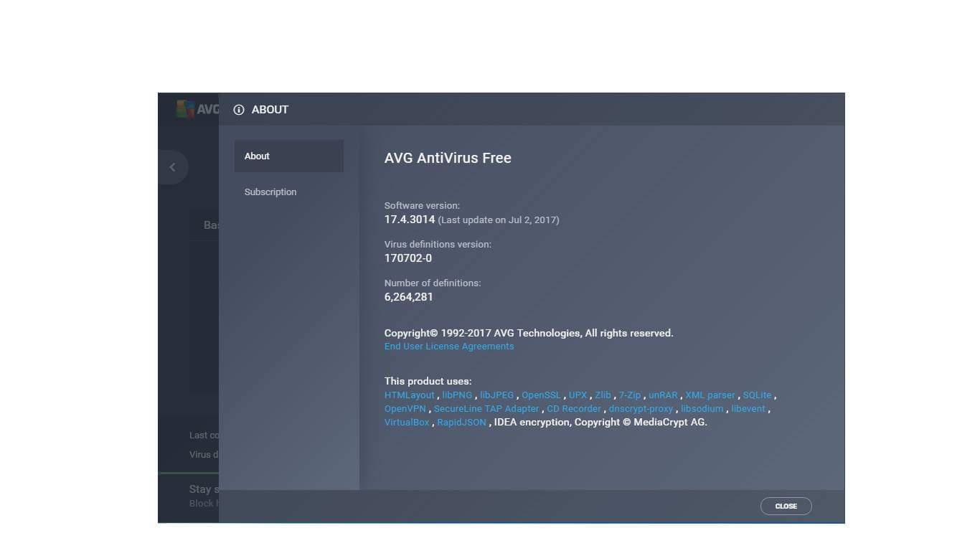This screenshot has height=551, width=980.
Task: Click the 'Last update on Jul 2, 2017' text
Action: click(499, 220)
